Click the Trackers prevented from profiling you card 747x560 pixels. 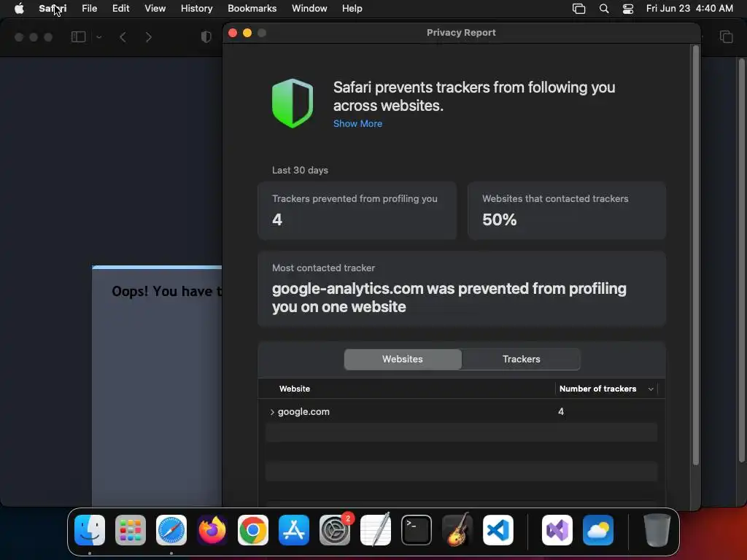click(357, 210)
